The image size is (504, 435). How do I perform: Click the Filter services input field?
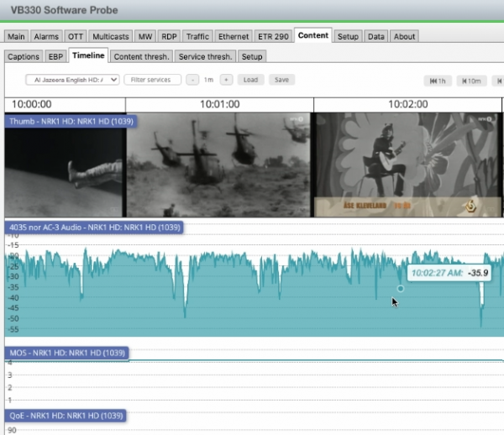coord(152,80)
